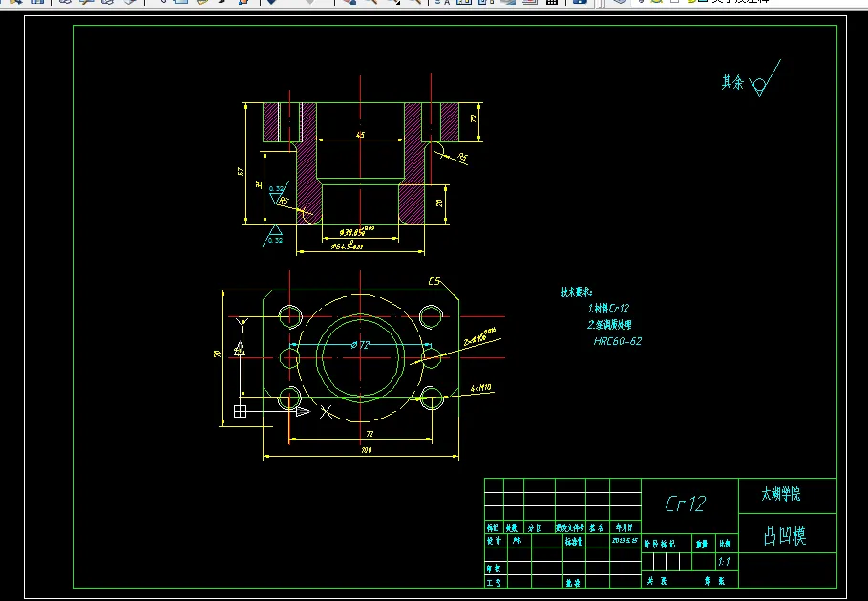
Task: Pick the 35 vertical dimension text
Action: coord(259,184)
